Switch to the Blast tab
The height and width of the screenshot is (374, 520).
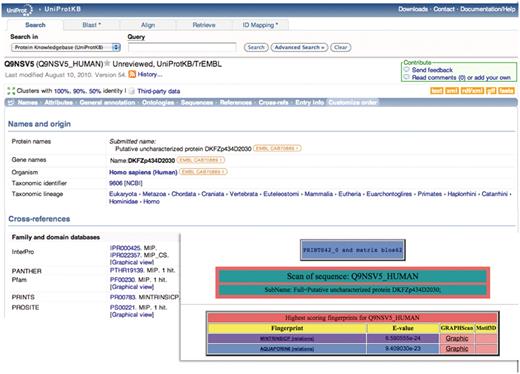(x=92, y=25)
